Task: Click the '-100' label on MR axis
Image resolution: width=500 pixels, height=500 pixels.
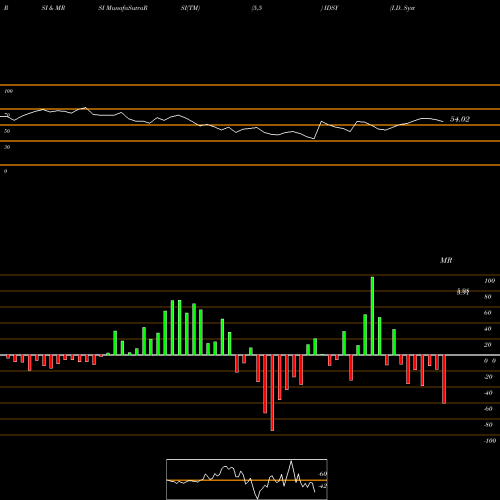Action: tap(490, 441)
